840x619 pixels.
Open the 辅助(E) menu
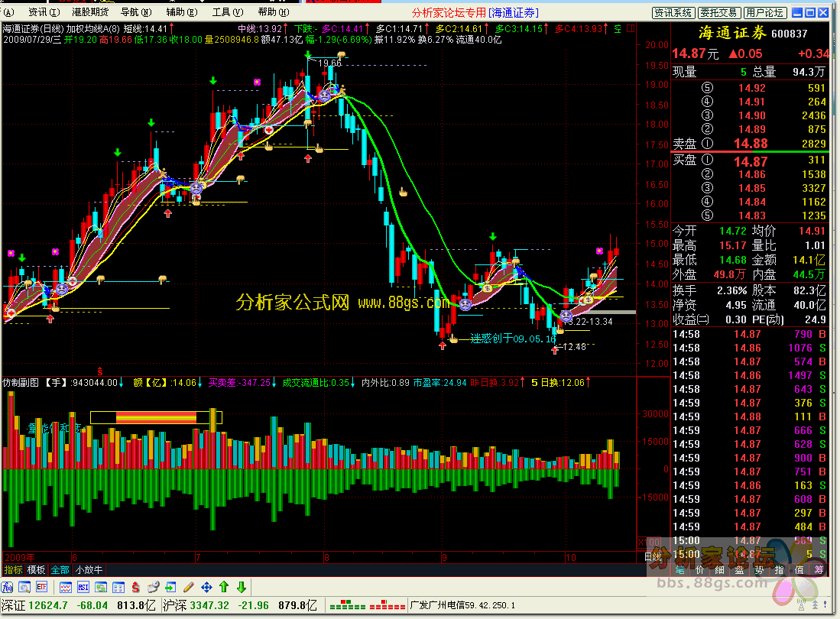point(182,11)
